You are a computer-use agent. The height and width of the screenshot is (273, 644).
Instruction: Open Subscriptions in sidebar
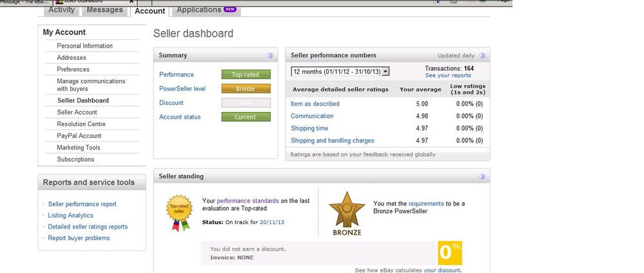75,159
